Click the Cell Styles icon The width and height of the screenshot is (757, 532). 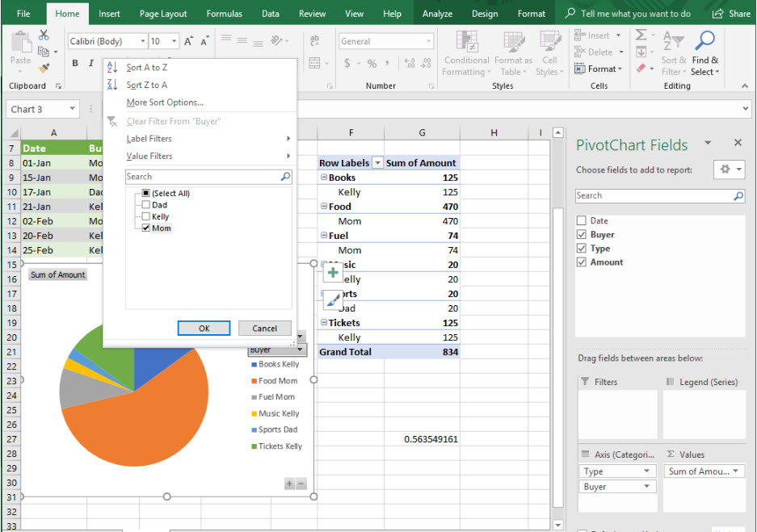point(549,42)
